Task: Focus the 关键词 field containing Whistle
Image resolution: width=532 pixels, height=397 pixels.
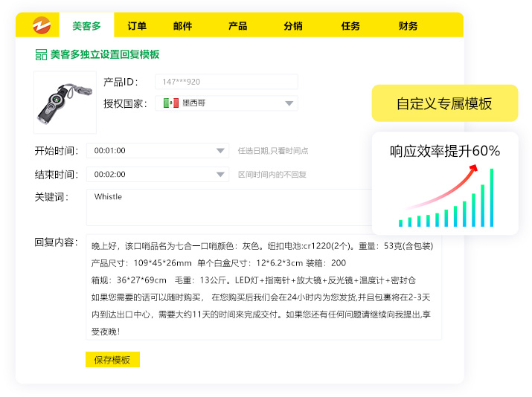Action: pos(231,207)
